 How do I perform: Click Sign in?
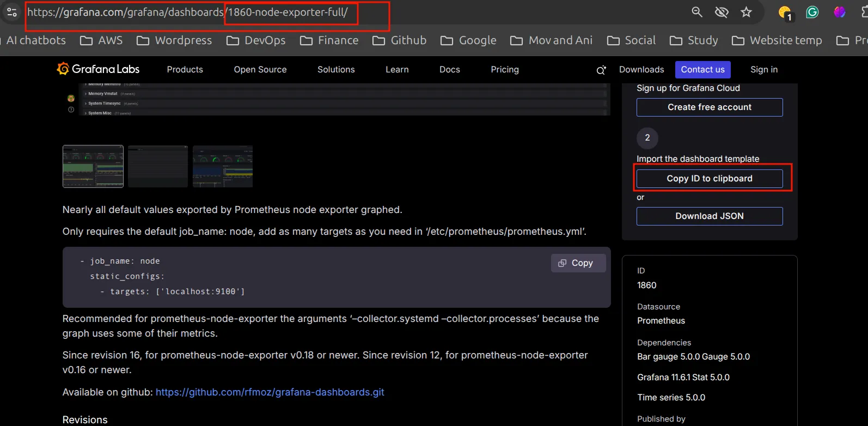[x=764, y=70]
